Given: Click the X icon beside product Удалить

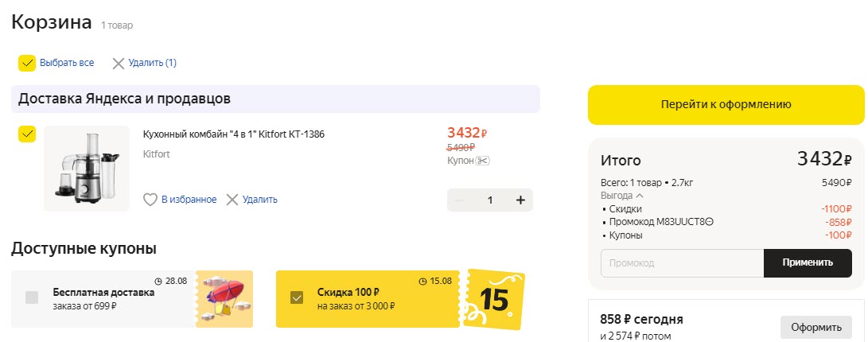Looking at the screenshot, I should (232, 200).
